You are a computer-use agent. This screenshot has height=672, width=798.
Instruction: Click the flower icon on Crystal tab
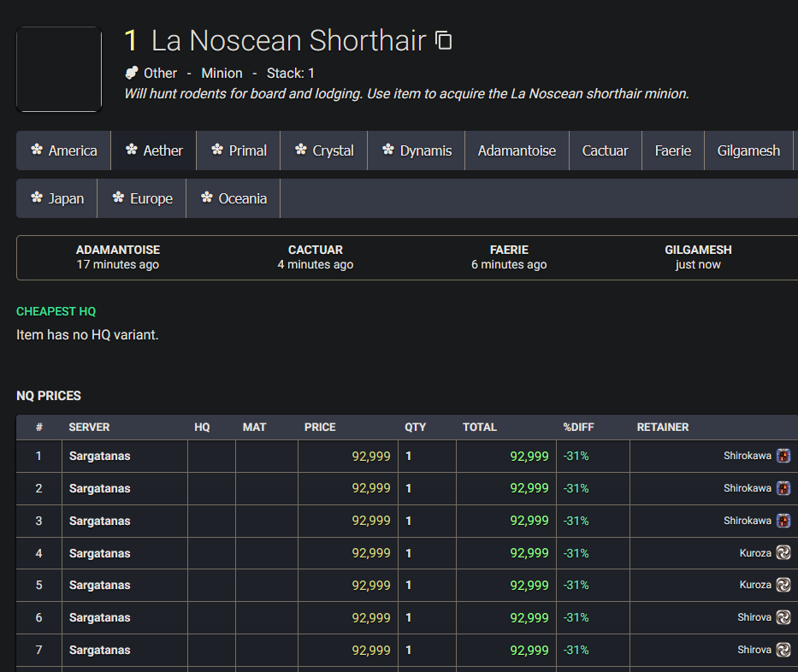[301, 150]
